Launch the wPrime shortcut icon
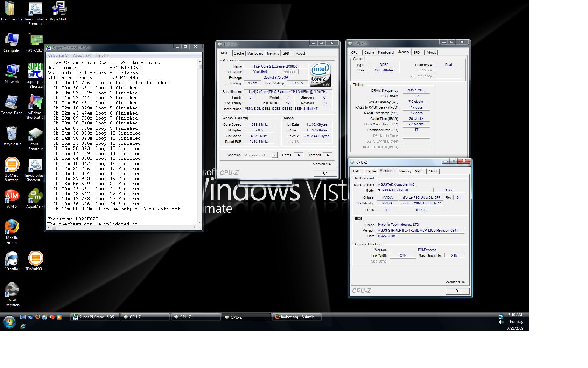The image size is (588, 368). click(35, 107)
